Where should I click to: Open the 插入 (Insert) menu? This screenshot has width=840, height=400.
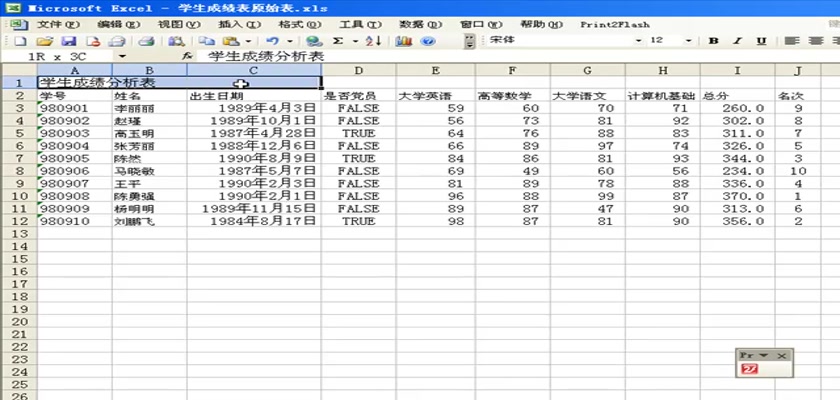tap(239, 25)
